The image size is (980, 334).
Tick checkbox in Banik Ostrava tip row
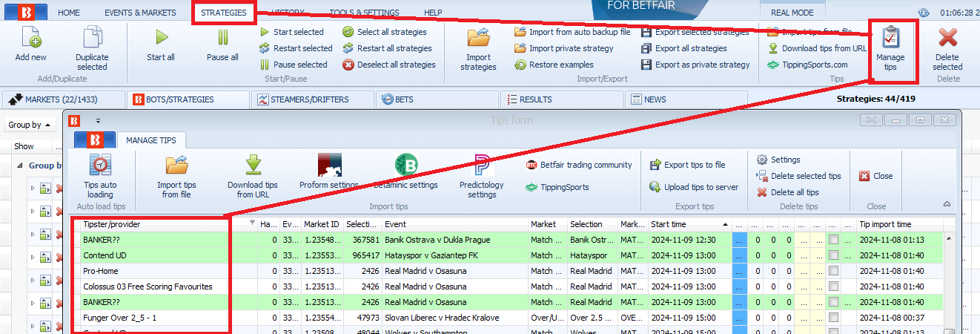point(834,240)
